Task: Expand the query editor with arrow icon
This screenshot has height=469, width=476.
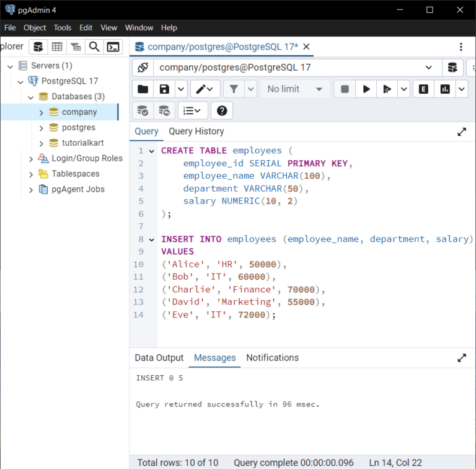Action: point(462,132)
